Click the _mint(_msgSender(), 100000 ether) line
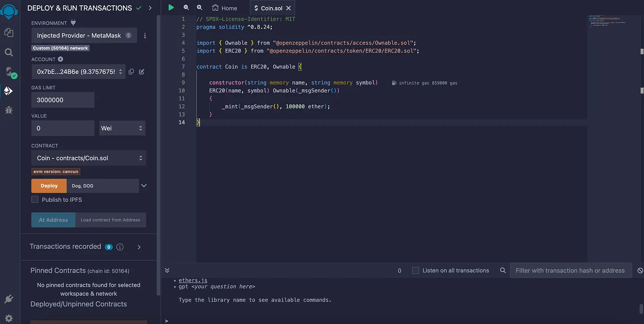Image resolution: width=644 pixels, height=324 pixels. pos(276,107)
